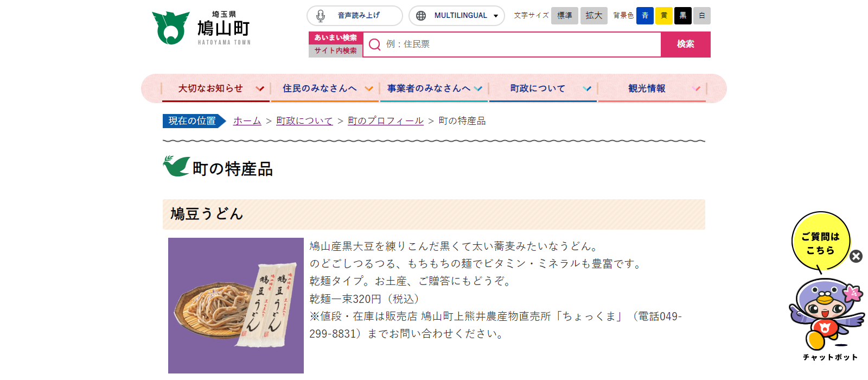Click the green bird icon beside 町の特産品 heading

pyautogui.click(x=176, y=166)
